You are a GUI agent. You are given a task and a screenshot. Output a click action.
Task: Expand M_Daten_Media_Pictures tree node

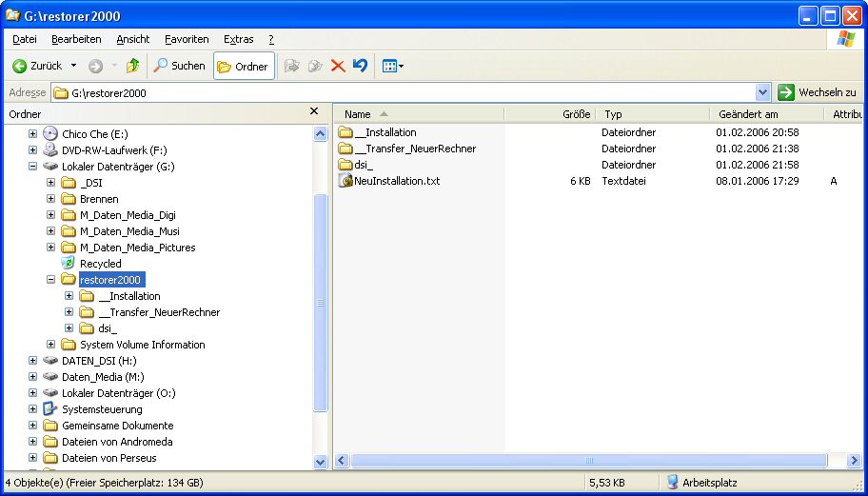click(x=51, y=248)
